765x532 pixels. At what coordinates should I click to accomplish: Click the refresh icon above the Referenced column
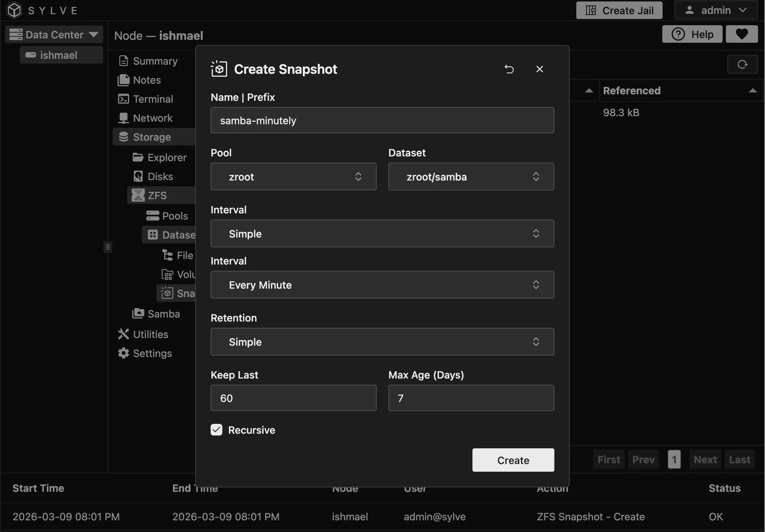(742, 64)
